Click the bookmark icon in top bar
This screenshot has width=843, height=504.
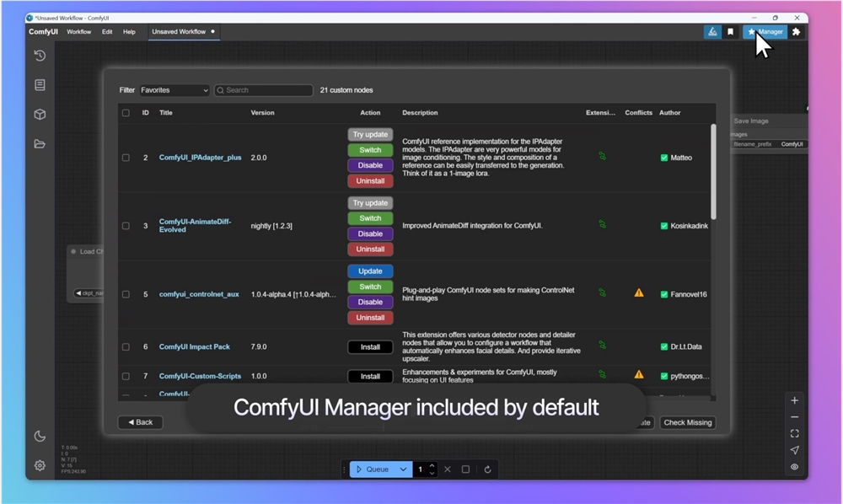coord(731,32)
